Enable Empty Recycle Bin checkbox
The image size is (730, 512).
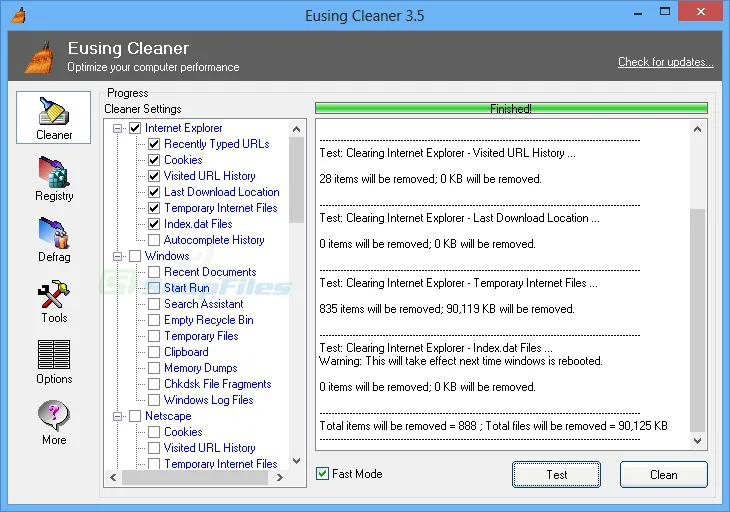[154, 320]
